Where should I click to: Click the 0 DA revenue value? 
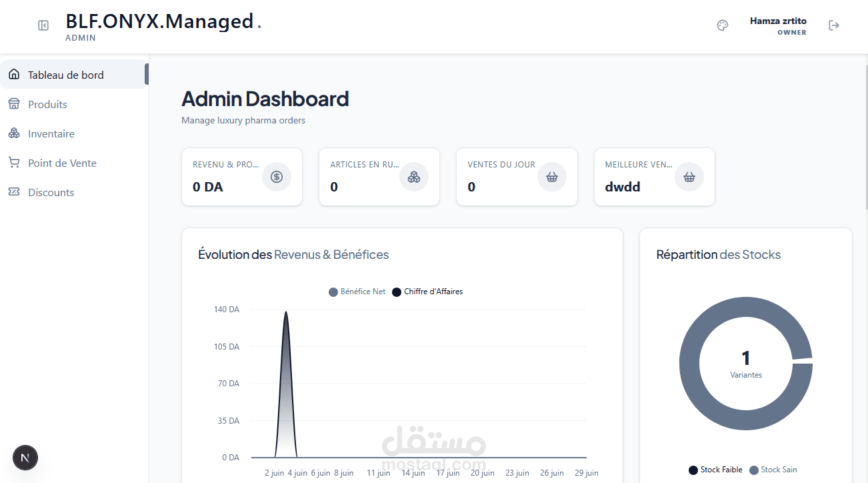coord(208,187)
